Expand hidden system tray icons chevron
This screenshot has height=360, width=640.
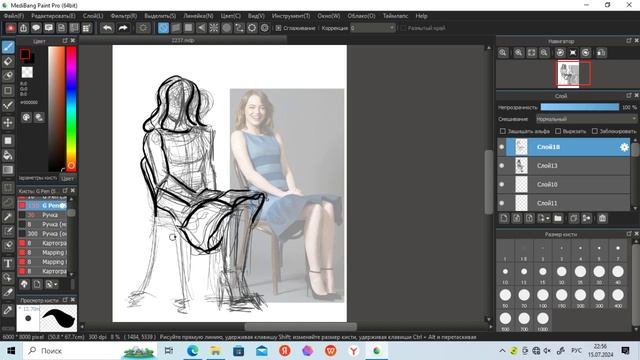[x=502, y=351]
